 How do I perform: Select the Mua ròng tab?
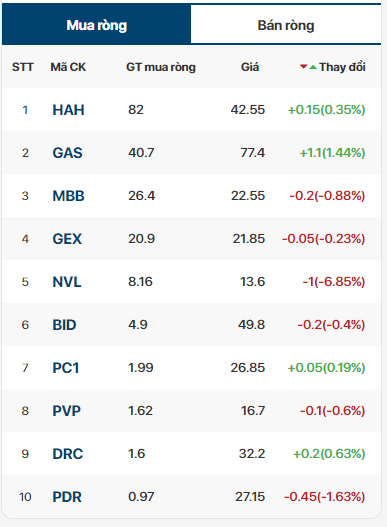[x=96, y=25]
